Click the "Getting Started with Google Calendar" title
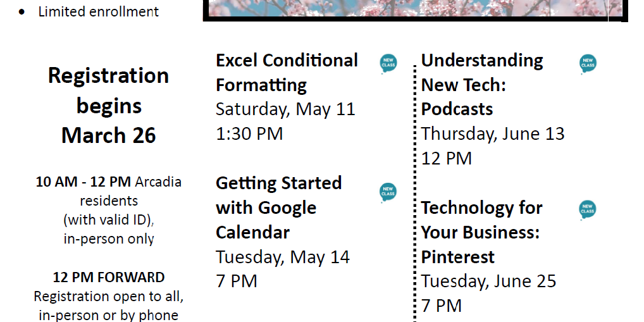The width and height of the screenshot is (644, 322). (278, 207)
